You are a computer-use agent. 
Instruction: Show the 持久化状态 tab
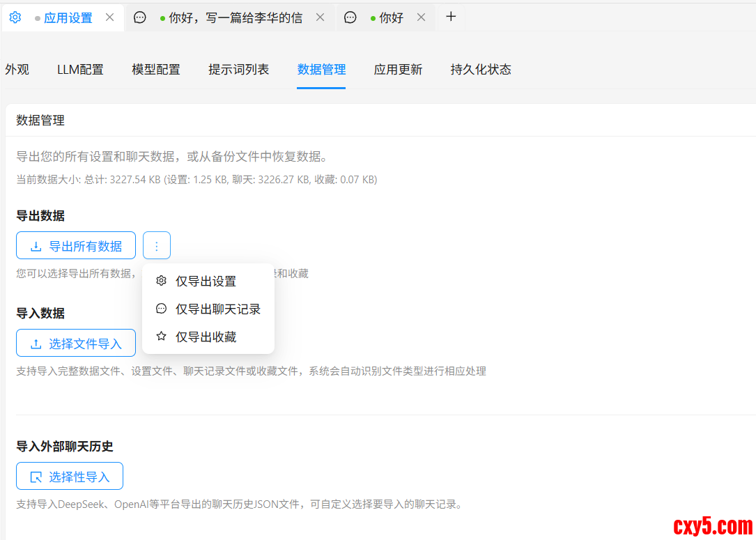point(481,70)
